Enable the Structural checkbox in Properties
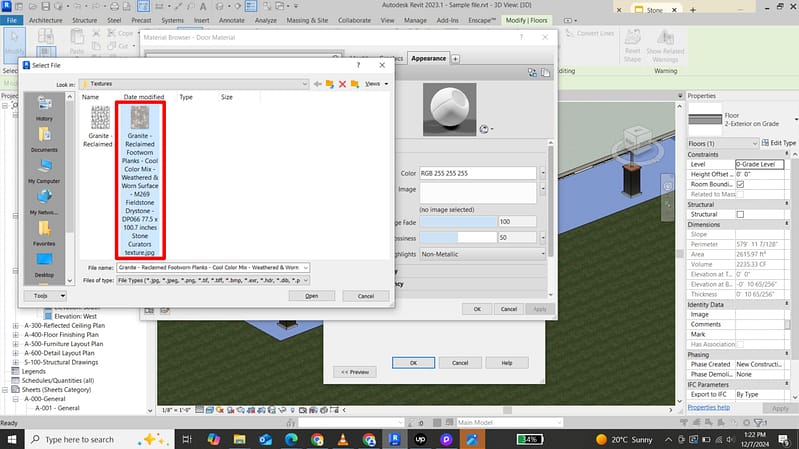 [x=740, y=214]
